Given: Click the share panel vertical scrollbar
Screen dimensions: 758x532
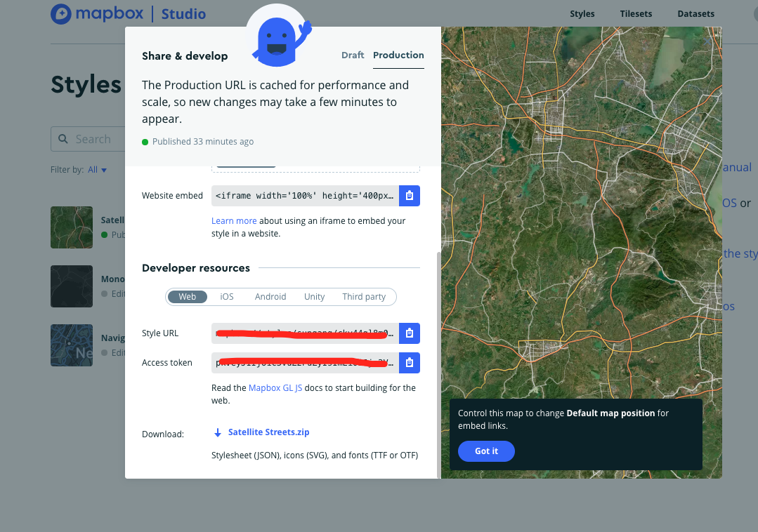Looking at the screenshot, I should coord(438,364).
